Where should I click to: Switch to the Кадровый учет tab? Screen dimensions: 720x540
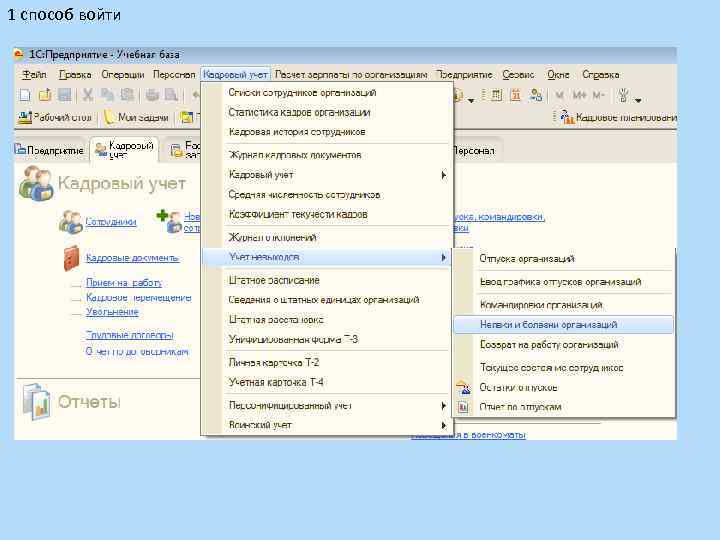(124, 149)
